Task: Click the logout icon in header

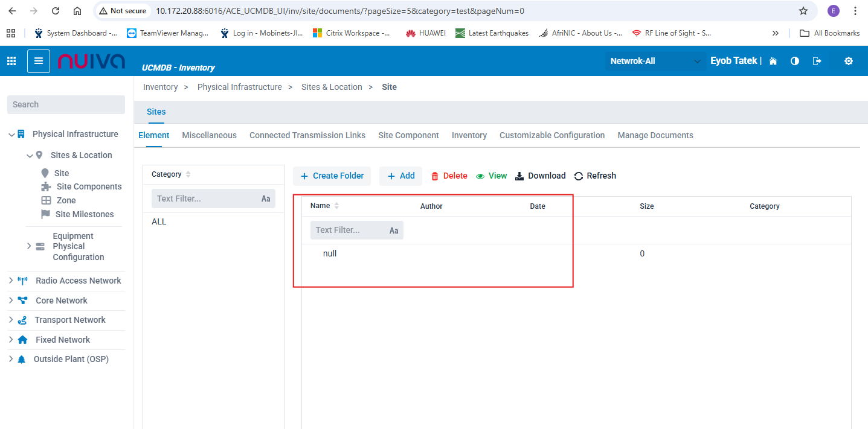Action: point(817,61)
